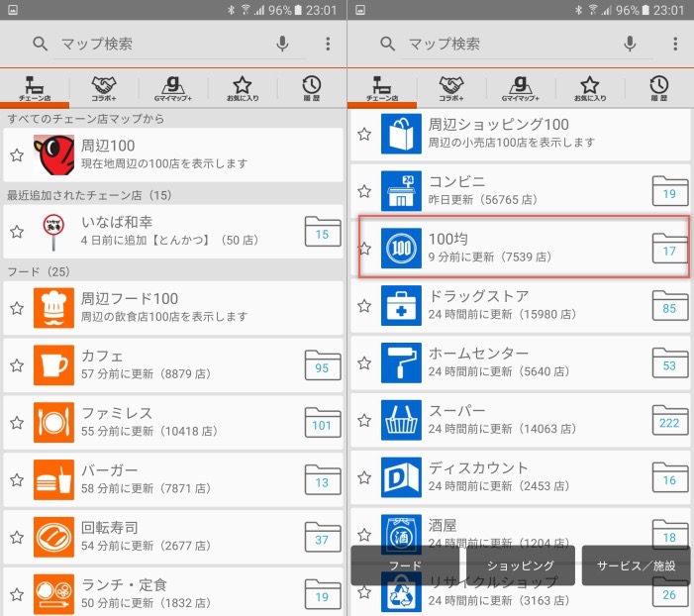Open the red bird 周辺100 icon
The image size is (694, 616).
pos(53,155)
